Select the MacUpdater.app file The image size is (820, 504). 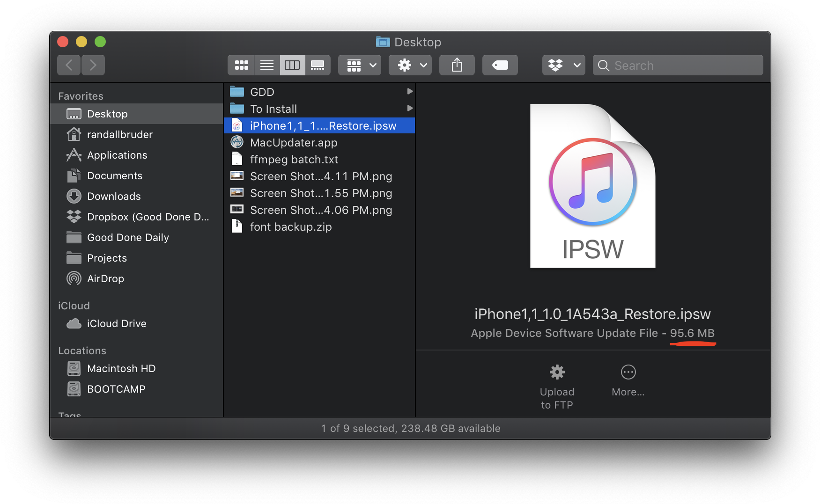pyautogui.click(x=293, y=143)
